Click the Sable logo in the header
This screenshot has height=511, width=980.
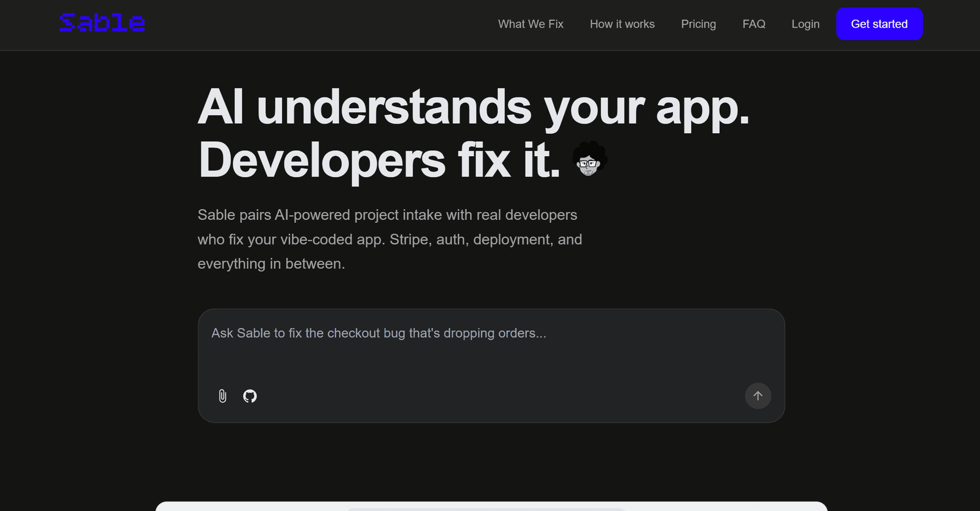pos(102,23)
